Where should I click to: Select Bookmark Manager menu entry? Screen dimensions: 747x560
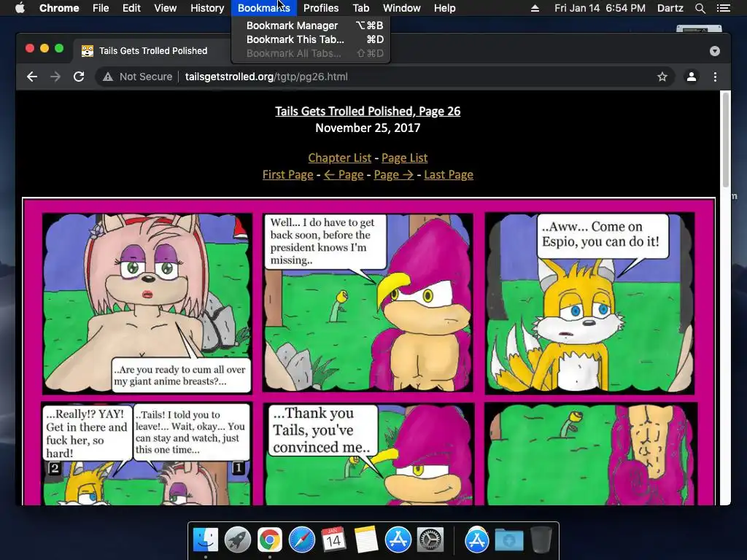click(311, 26)
